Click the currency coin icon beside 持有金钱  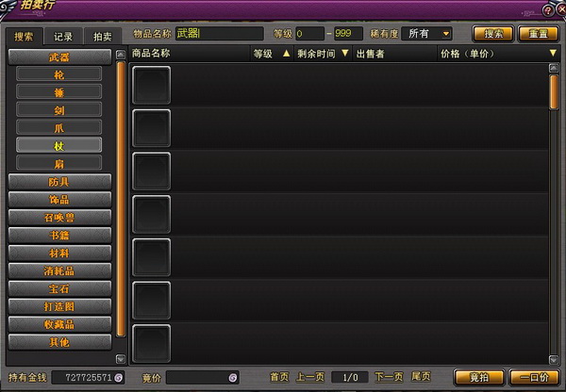pyautogui.click(x=119, y=378)
